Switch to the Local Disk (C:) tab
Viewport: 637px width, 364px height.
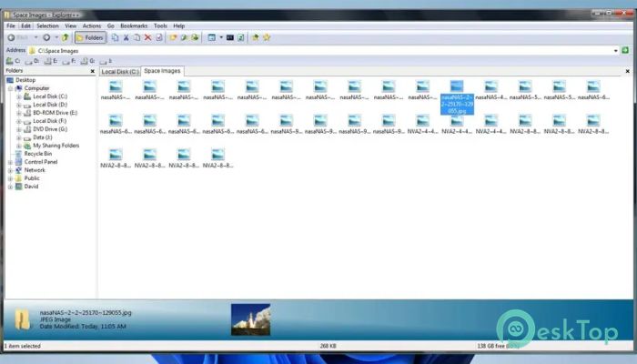[120, 72]
